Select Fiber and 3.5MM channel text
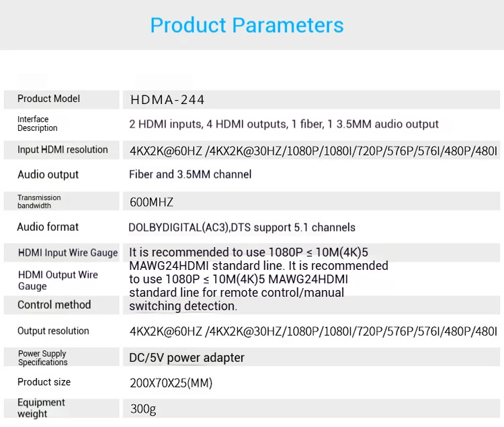This screenshot has width=504, height=427. click(x=190, y=175)
